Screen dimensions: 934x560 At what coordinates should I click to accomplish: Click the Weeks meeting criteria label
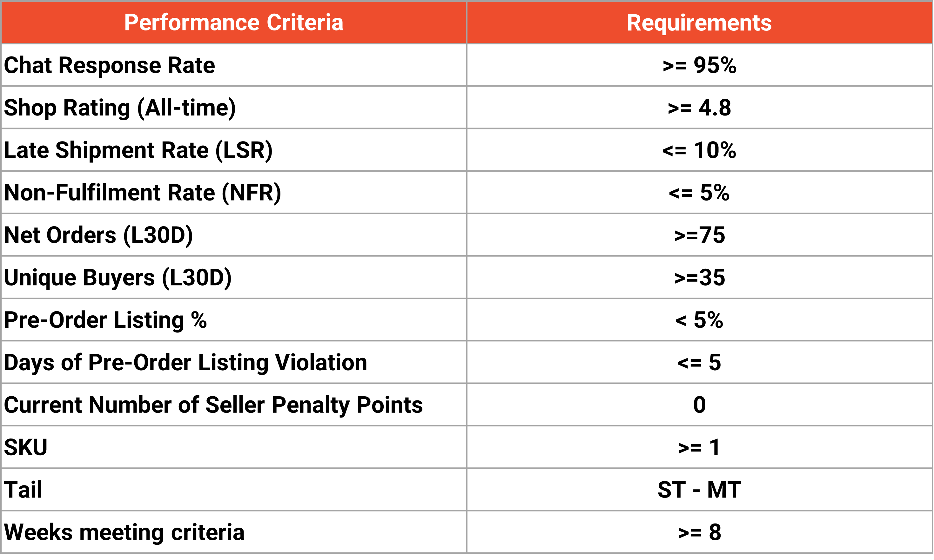click(124, 532)
